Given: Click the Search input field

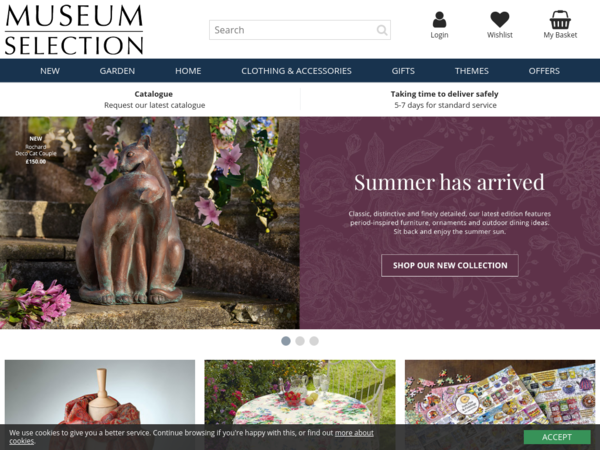Looking at the screenshot, I should [x=300, y=30].
